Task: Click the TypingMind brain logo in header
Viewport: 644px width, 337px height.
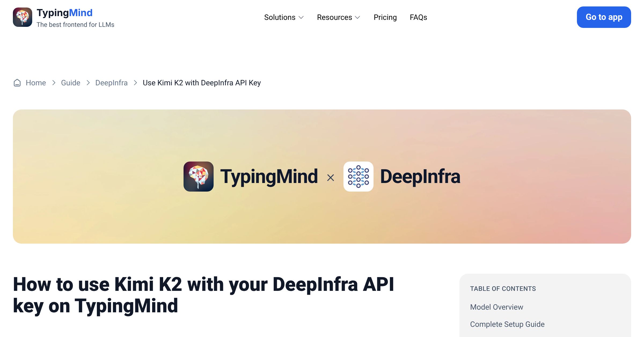Action: [x=23, y=17]
